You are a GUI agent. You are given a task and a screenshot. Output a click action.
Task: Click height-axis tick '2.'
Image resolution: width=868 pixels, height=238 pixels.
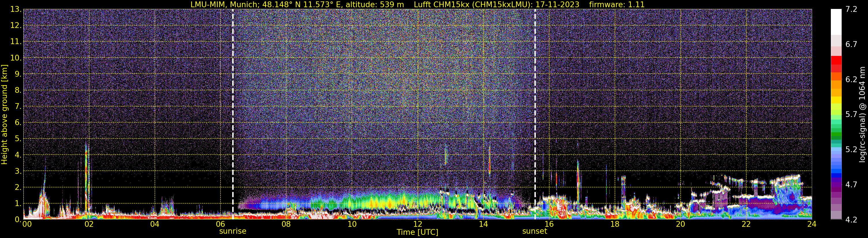pos(18,188)
